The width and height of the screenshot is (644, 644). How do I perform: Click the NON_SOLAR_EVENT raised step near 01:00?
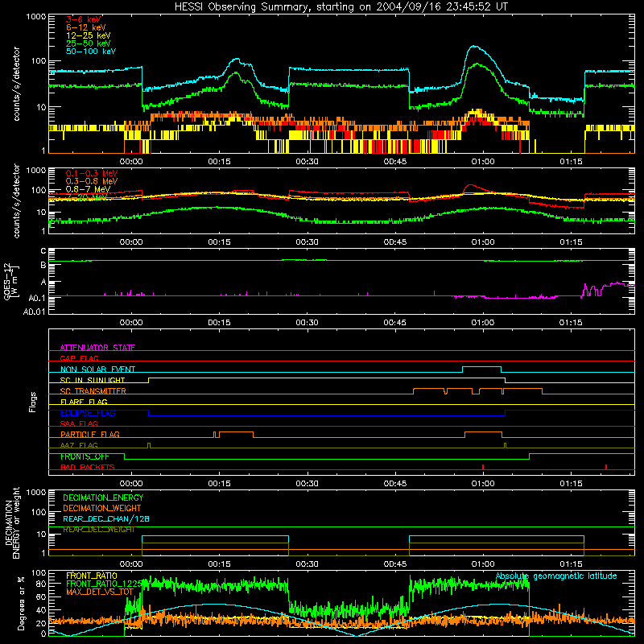[x=481, y=367]
